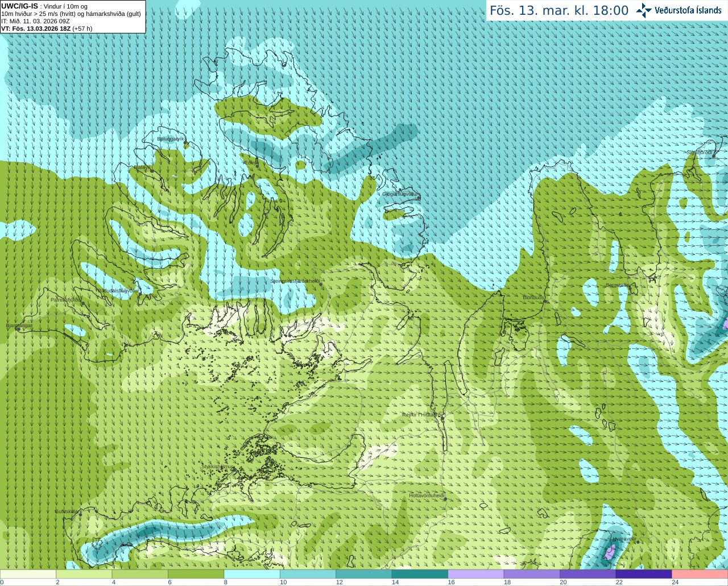Click the Holtavörðuheiði station label
Screen dimensions: 728x586
pyautogui.click(x=427, y=496)
